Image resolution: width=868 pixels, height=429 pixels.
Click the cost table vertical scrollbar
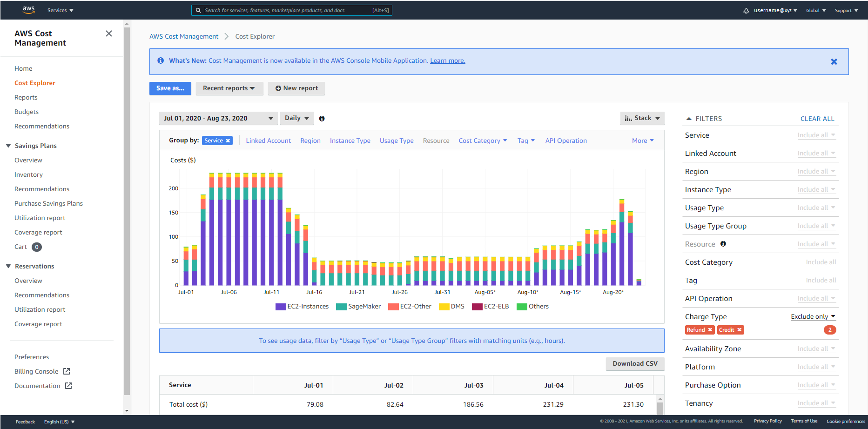(x=659, y=409)
